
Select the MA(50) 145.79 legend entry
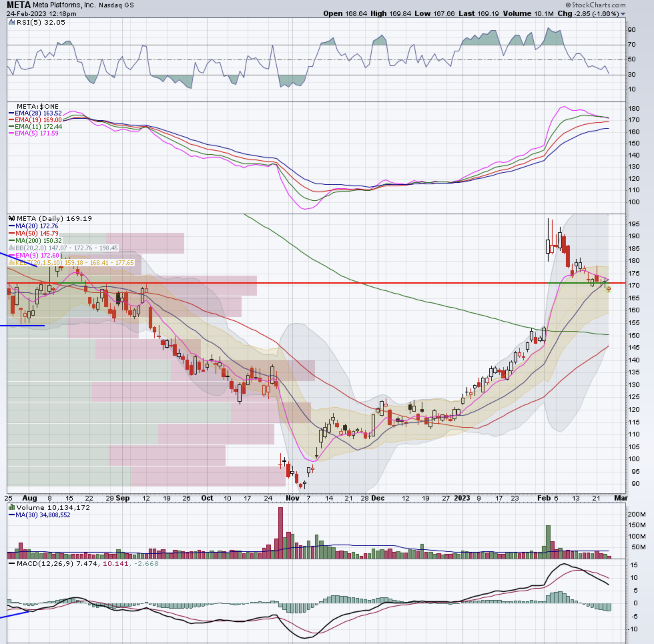coord(33,233)
